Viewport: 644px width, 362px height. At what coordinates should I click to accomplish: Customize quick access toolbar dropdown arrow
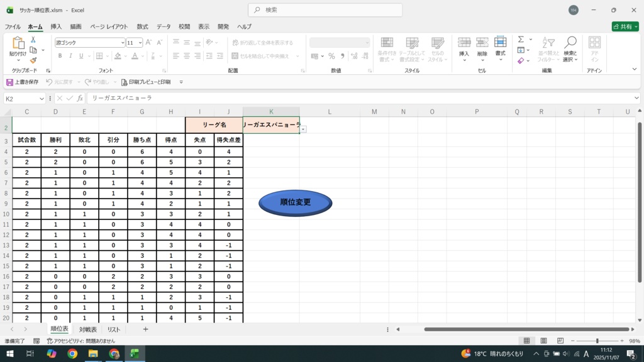point(181,82)
